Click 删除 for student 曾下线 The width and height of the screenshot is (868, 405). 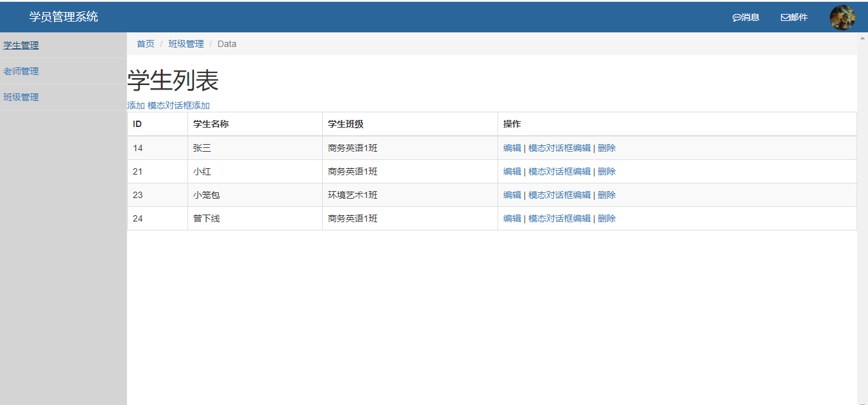tap(607, 218)
